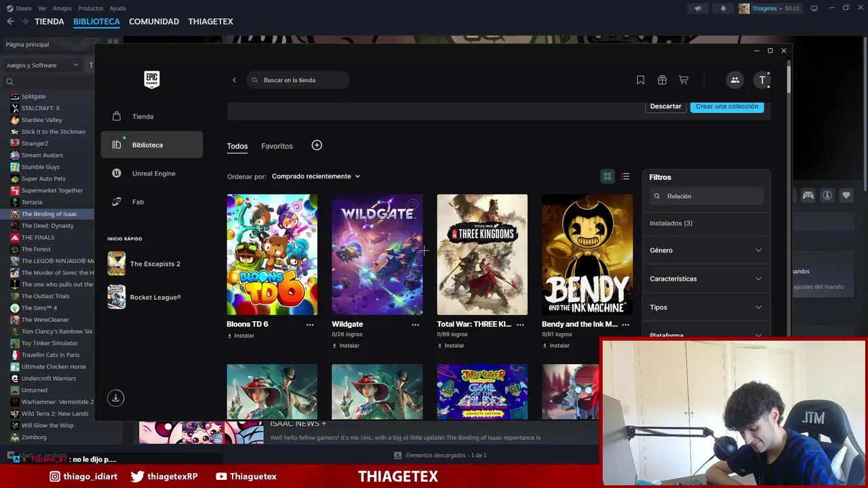Click Buscar en la tienda field
Screen dimensions: 868x488
pyautogui.click(x=298, y=80)
